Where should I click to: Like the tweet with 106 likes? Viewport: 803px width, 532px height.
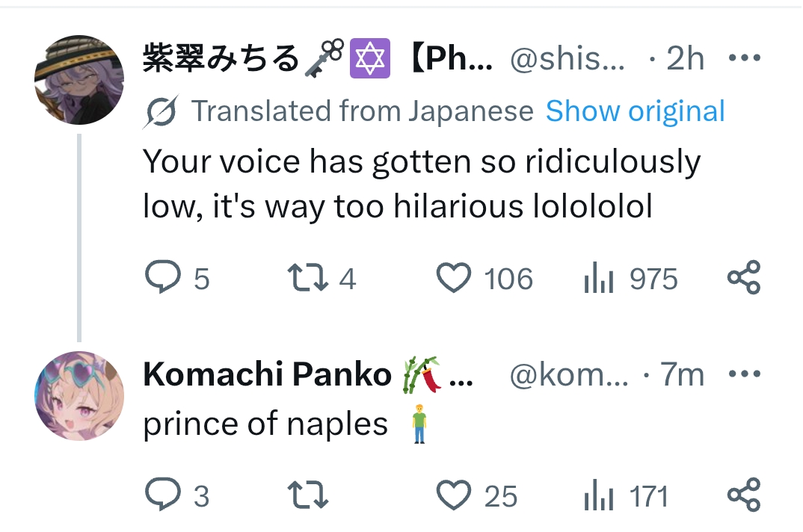[x=454, y=279]
